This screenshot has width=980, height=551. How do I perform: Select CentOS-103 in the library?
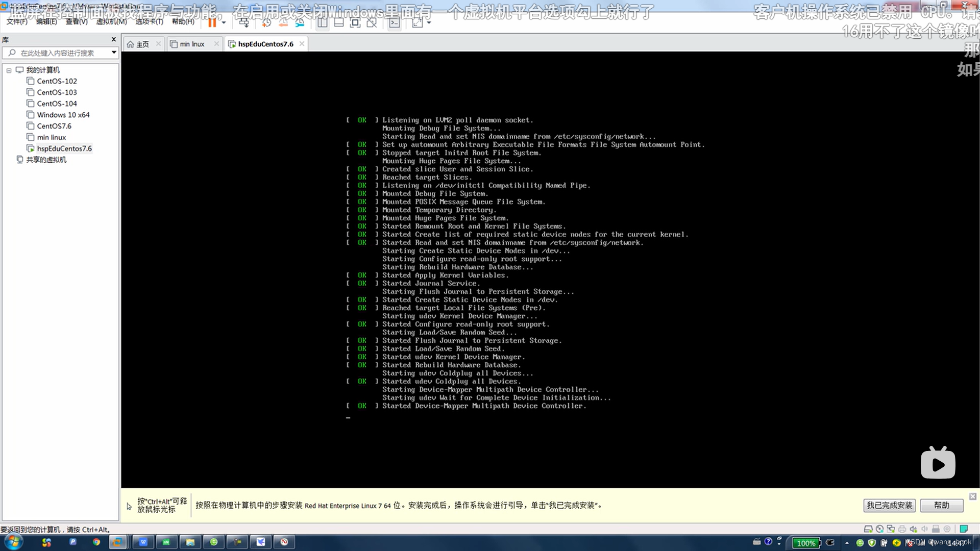(57, 92)
